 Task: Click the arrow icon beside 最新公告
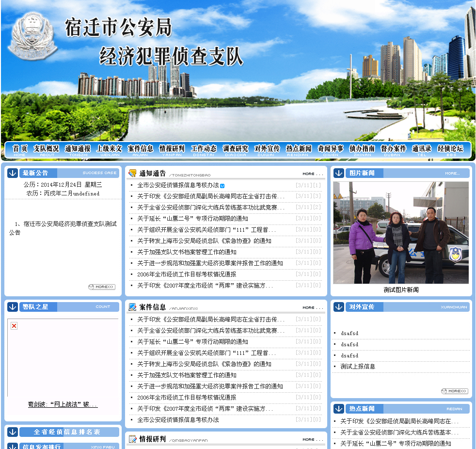[x=13, y=173]
